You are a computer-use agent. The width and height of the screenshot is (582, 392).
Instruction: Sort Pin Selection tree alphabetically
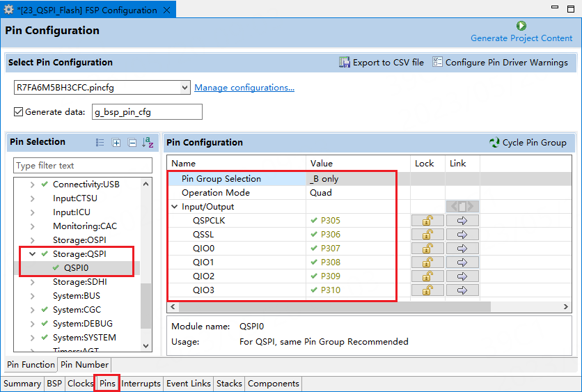pyautogui.click(x=148, y=143)
